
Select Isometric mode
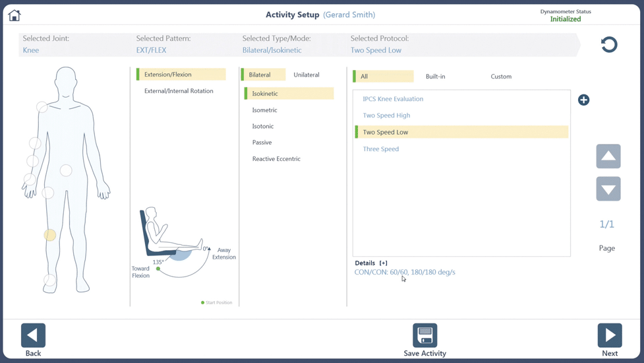[x=264, y=110]
